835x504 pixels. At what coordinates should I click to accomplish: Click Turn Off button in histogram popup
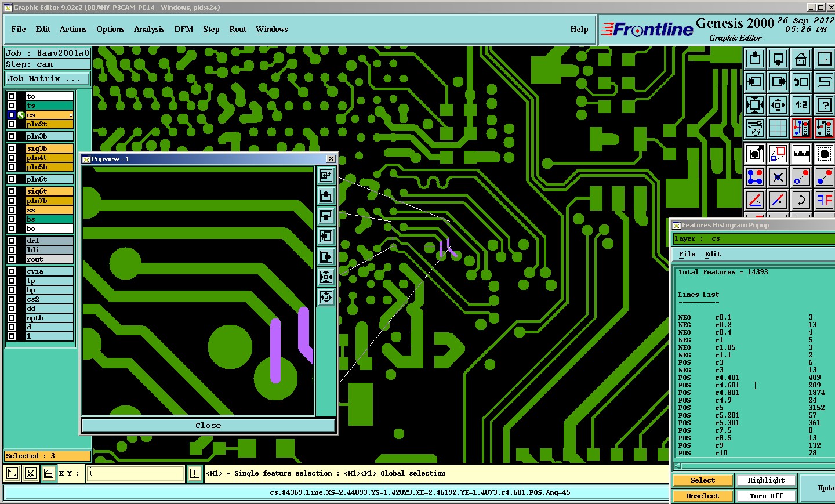click(766, 496)
